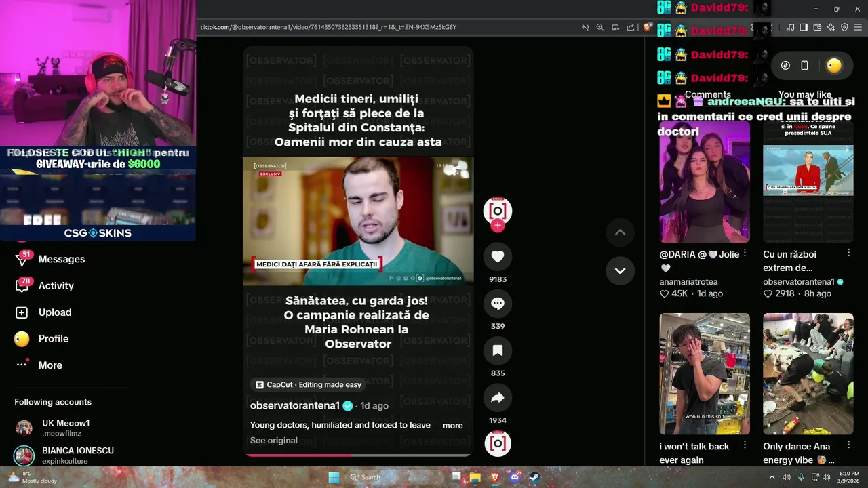Image resolution: width=868 pixels, height=488 pixels.
Task: Open the i won't talk back thumbnail
Action: click(705, 373)
